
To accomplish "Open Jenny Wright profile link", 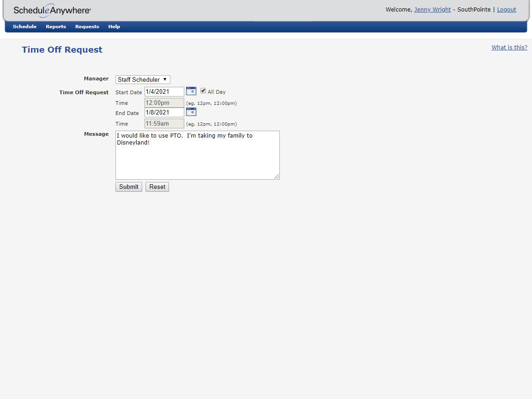I will pyautogui.click(x=432, y=10).
